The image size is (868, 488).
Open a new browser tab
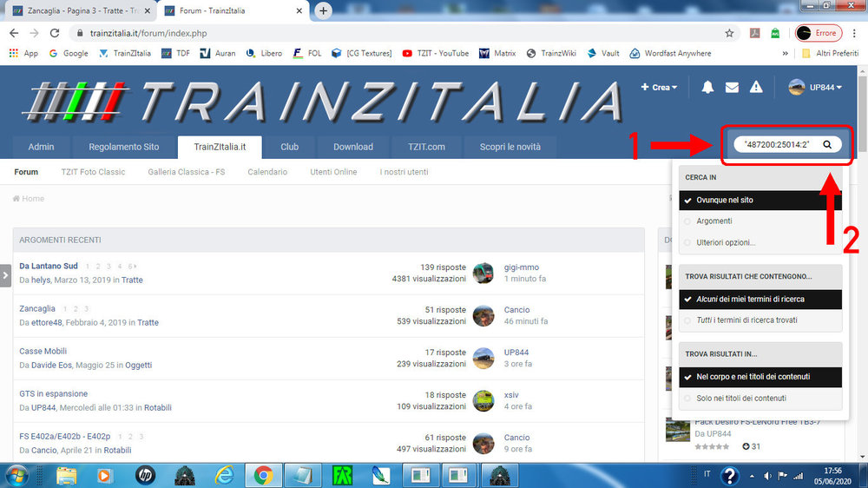(x=323, y=10)
